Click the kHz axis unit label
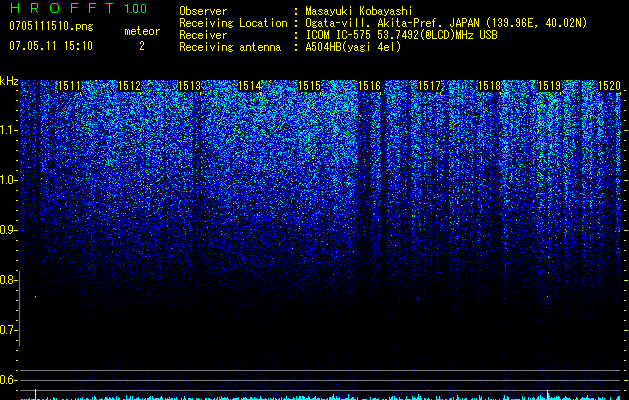629x400 pixels. coord(9,81)
